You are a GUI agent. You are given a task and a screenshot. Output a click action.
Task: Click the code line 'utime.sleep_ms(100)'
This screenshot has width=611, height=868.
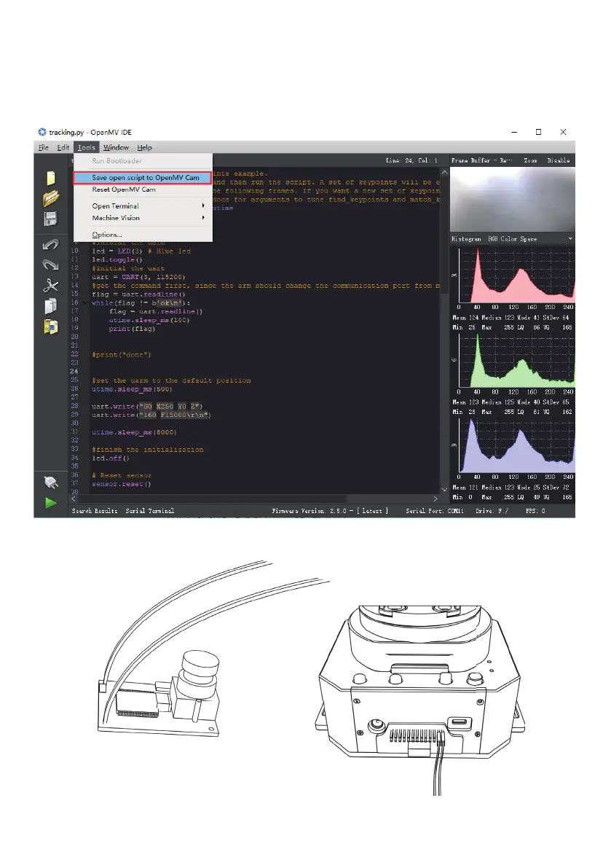click(149, 320)
